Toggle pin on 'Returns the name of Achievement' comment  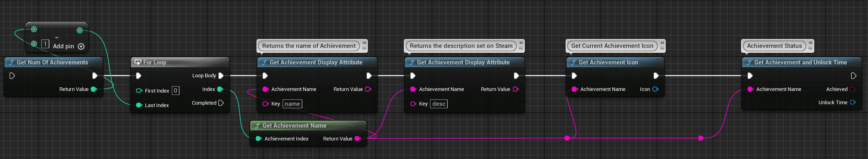tap(364, 43)
